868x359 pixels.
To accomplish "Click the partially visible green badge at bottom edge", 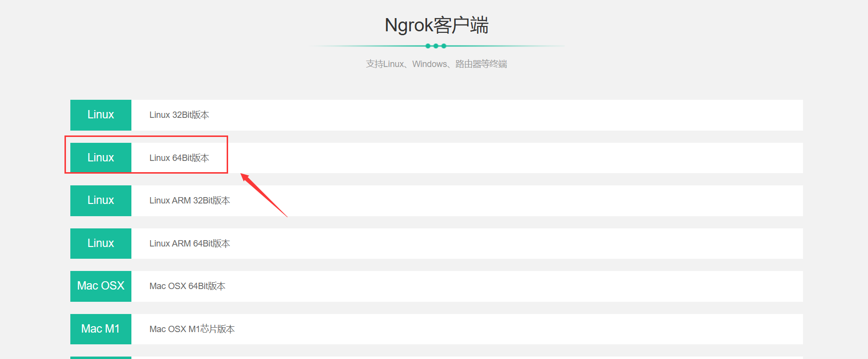I will coord(101,358).
